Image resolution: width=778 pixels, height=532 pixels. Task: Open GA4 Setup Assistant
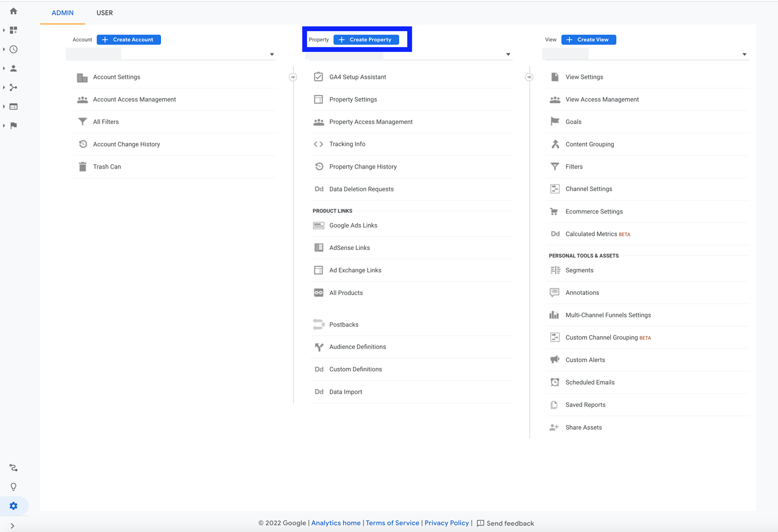click(357, 77)
